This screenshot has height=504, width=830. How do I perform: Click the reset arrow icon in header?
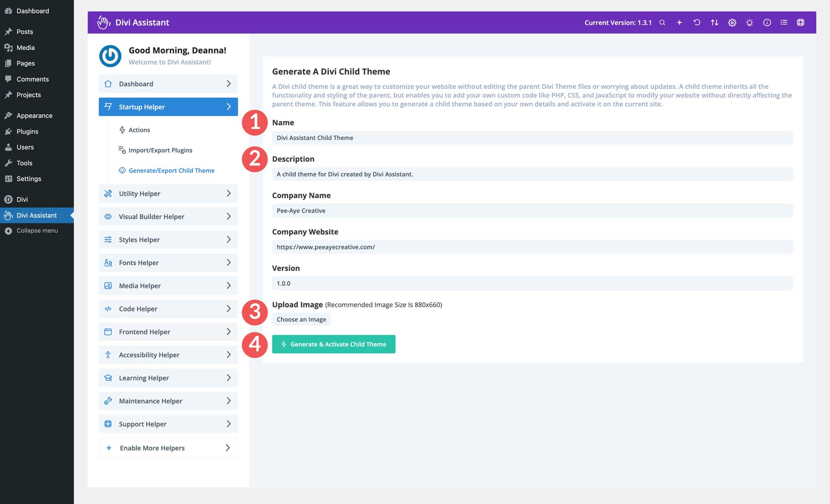coord(697,23)
